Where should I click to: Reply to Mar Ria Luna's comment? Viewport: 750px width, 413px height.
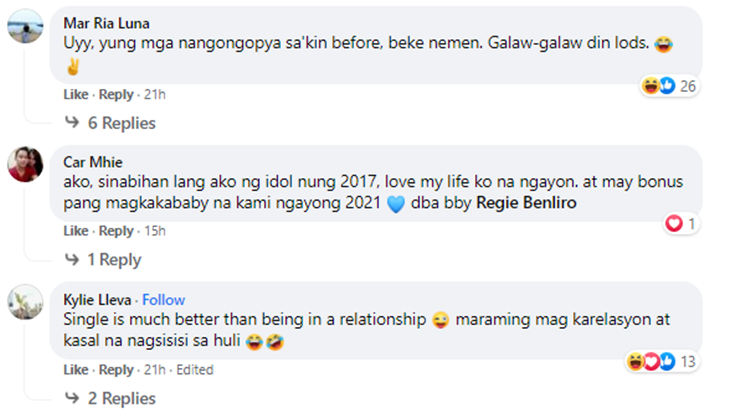116,94
